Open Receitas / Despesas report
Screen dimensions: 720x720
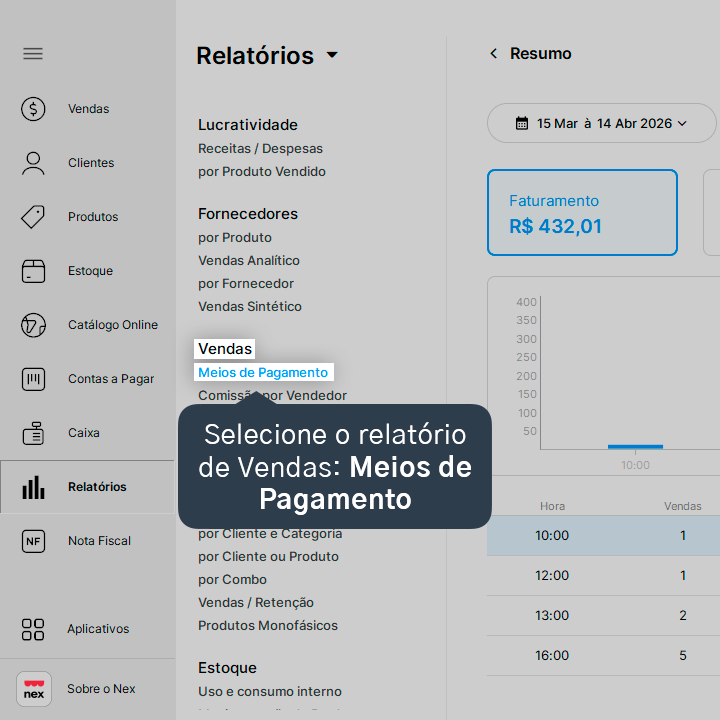pos(260,149)
